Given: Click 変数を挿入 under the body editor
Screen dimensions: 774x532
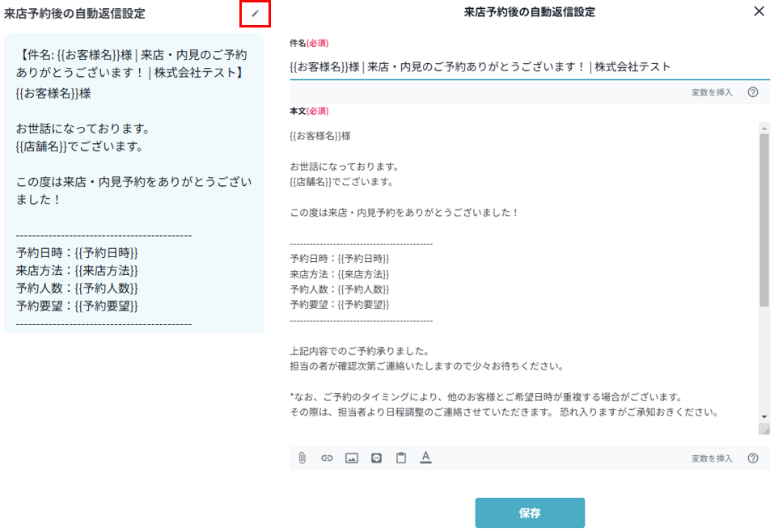Looking at the screenshot, I should click(x=712, y=458).
